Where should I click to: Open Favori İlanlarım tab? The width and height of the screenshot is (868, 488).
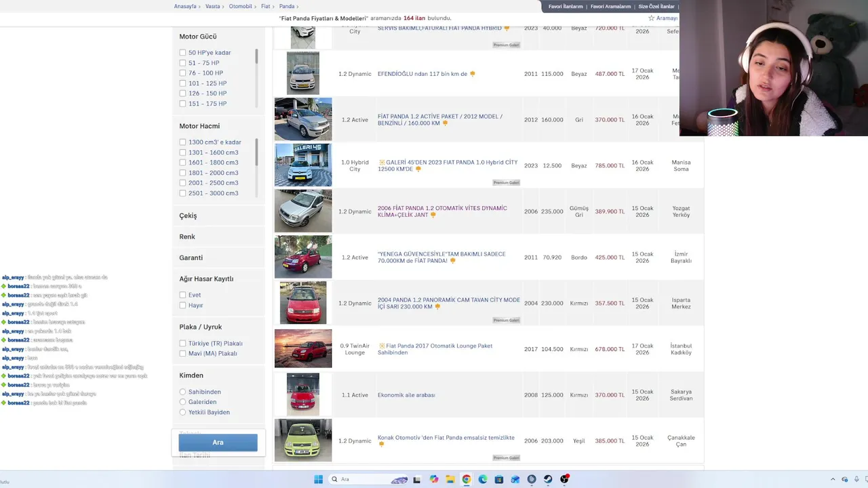coord(566,7)
